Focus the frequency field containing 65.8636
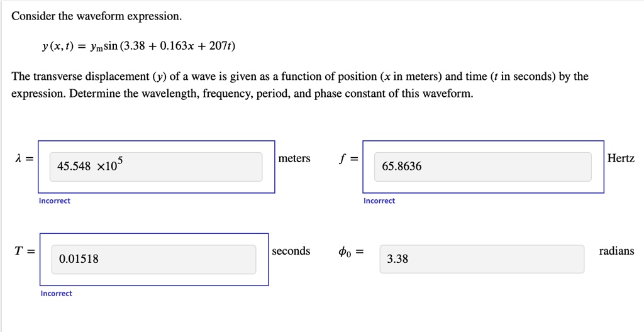The width and height of the screenshot is (644, 332). tap(482, 167)
